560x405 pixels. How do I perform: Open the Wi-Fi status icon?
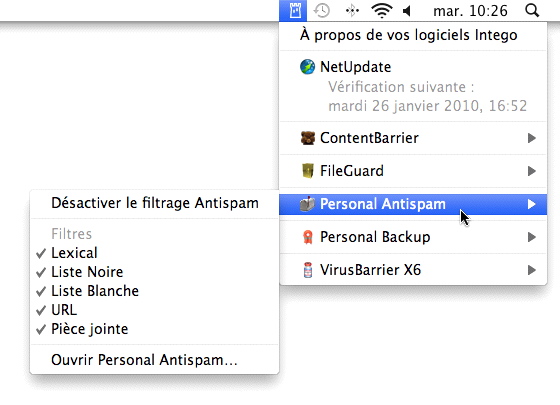click(382, 11)
